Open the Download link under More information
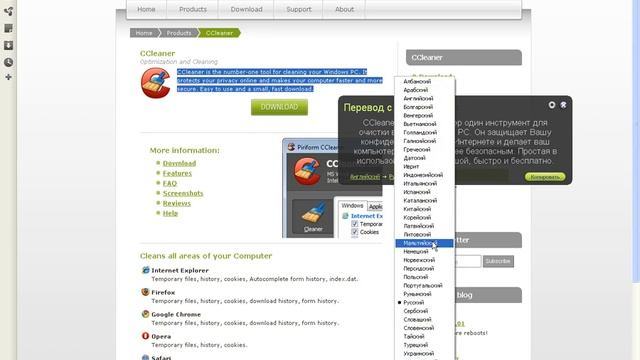This screenshot has width=640, height=360. tap(179, 163)
